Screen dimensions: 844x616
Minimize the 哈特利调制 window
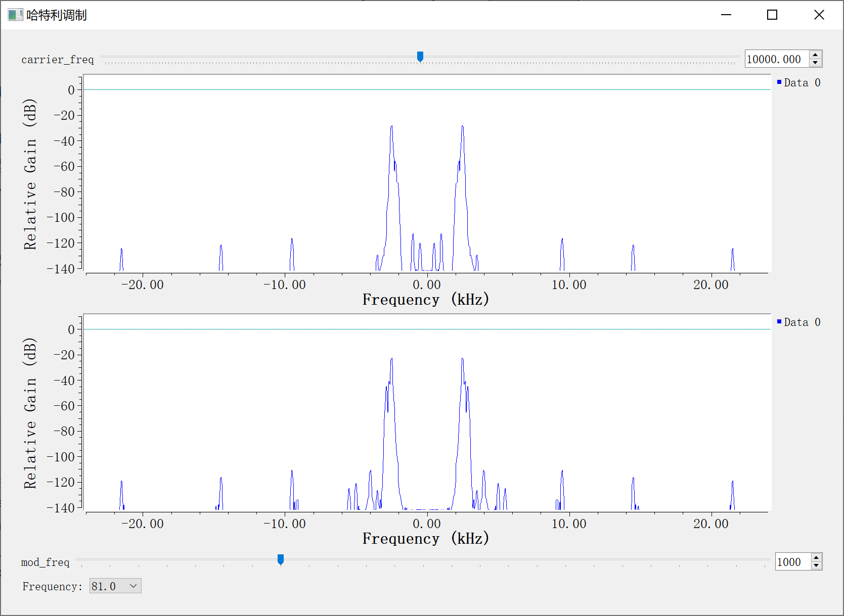click(726, 15)
